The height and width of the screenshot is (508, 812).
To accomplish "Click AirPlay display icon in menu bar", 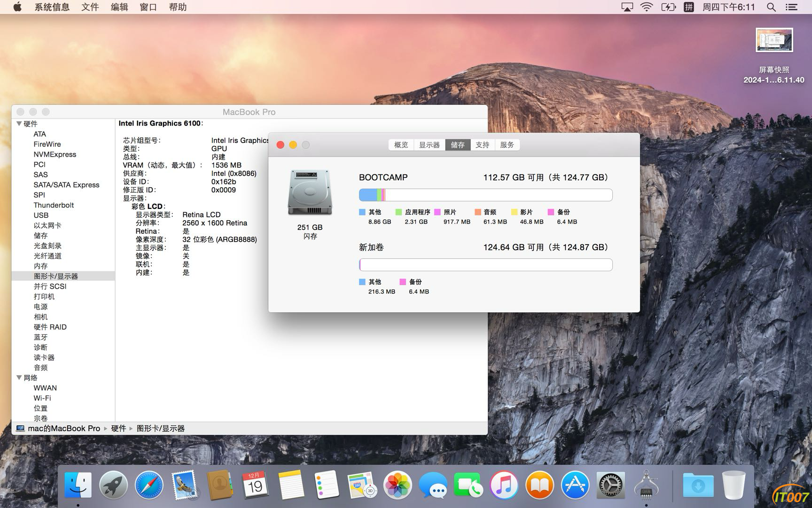I will [x=627, y=7].
